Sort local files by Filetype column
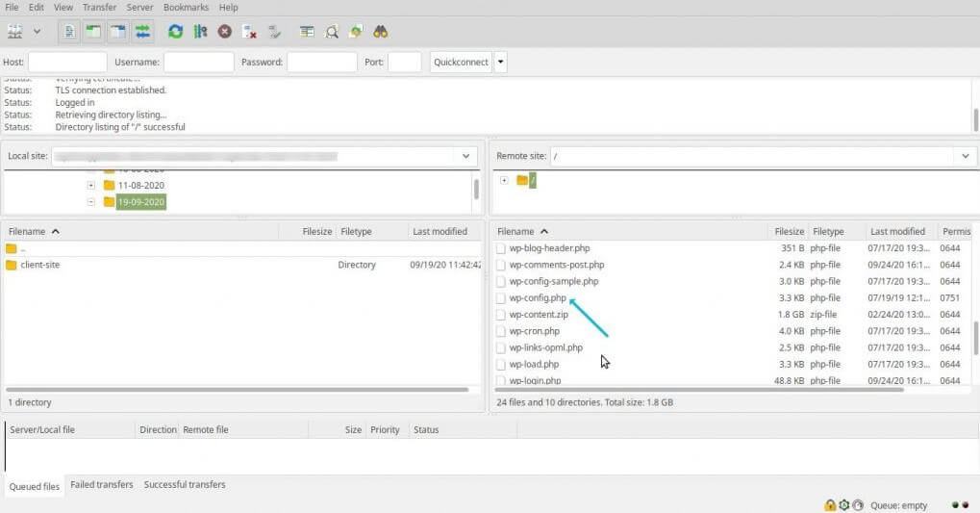Screen dimensions: 980x513 tap(372, 231)
